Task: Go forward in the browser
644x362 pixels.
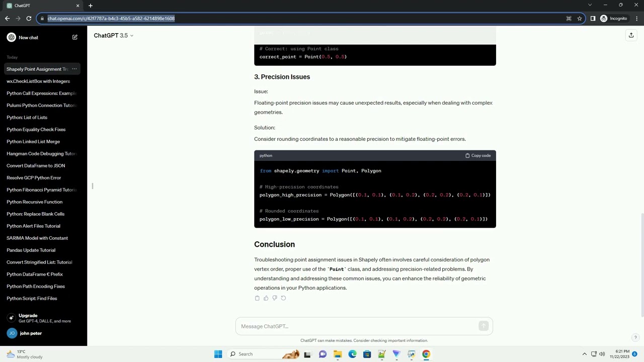Action: (18, 18)
